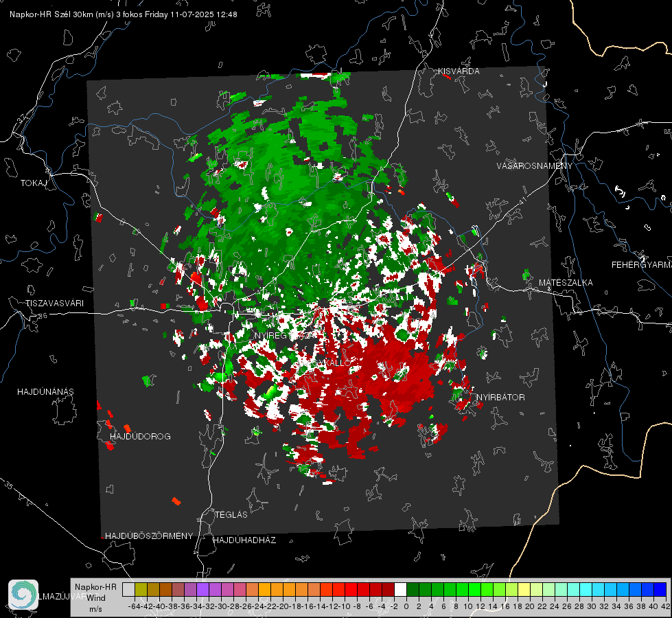Screen dimensions: 672x618
Task: Click the road number 36 marker
Action: tap(43, 316)
